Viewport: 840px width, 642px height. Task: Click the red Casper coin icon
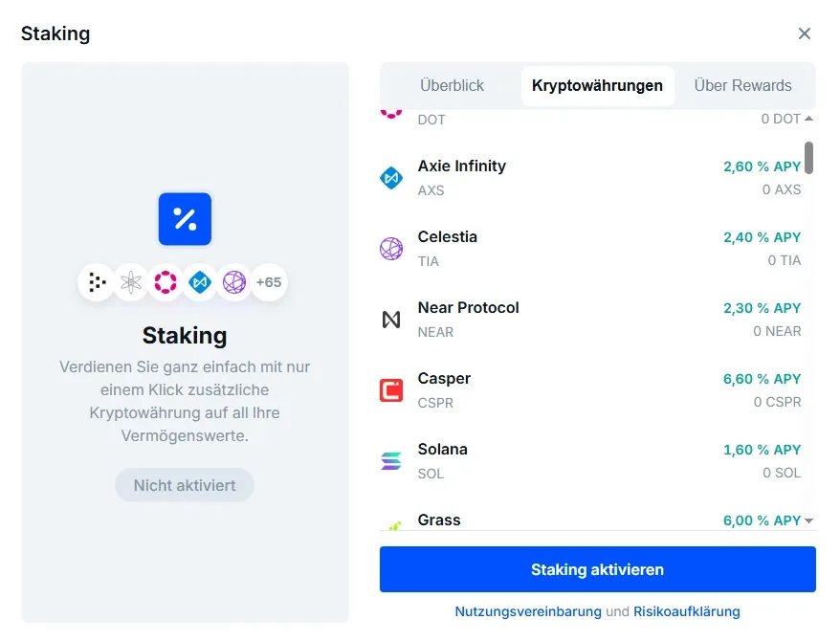click(x=391, y=390)
